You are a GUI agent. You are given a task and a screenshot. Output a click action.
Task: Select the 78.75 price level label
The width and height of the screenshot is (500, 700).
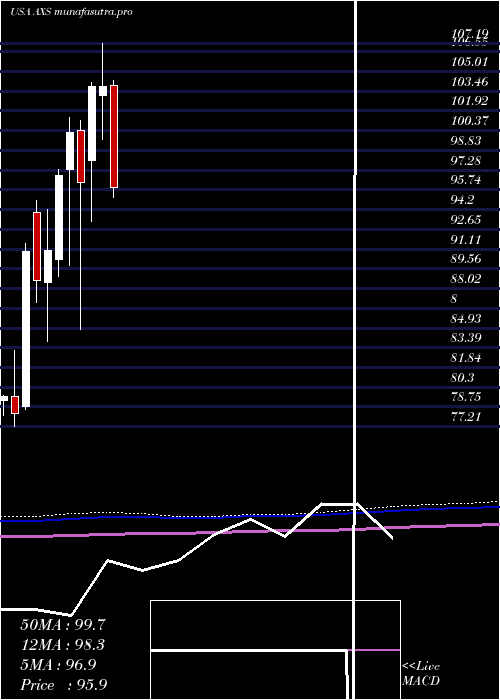[x=466, y=397]
